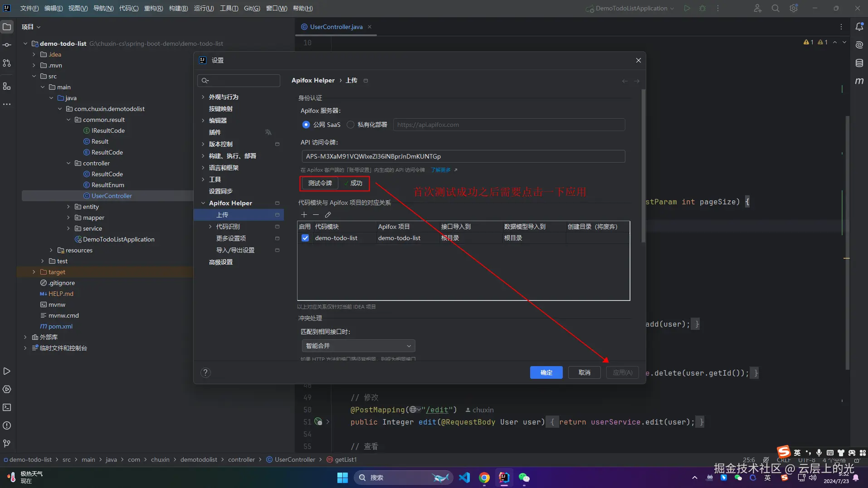
Task: Go back with settings left arrow
Action: (x=625, y=81)
